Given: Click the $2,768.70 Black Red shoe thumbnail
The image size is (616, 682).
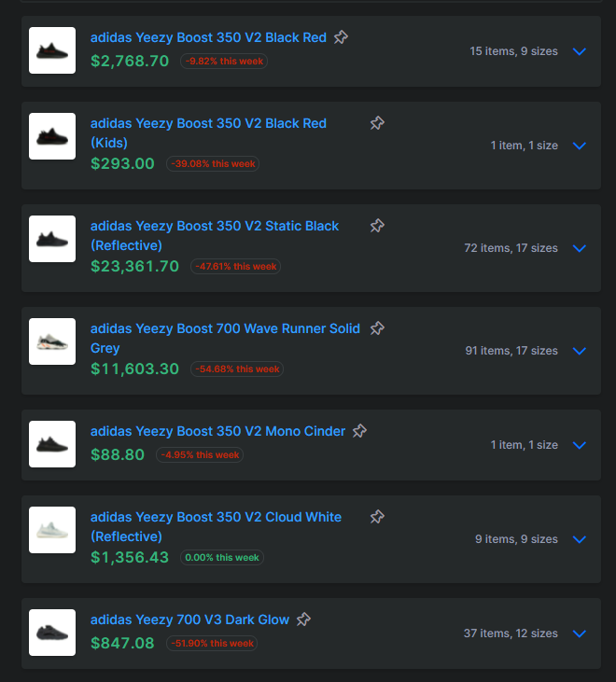Looking at the screenshot, I should pos(52,50).
